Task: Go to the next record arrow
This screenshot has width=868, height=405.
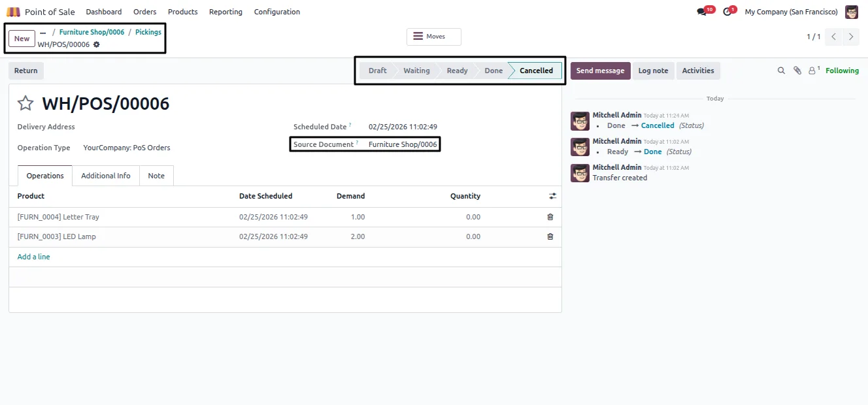Action: click(851, 37)
